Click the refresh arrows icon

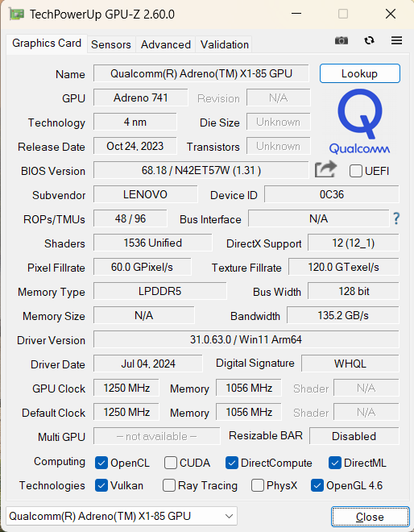tap(369, 41)
